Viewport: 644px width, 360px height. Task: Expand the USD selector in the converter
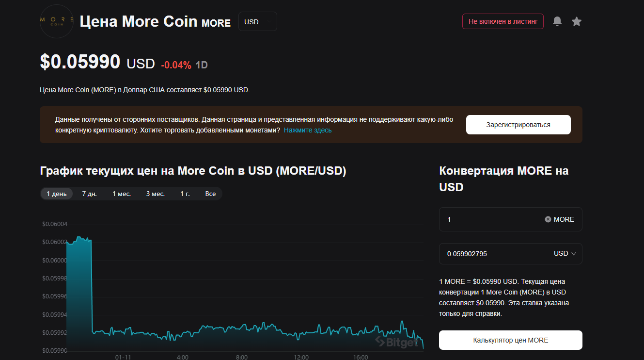(x=565, y=253)
